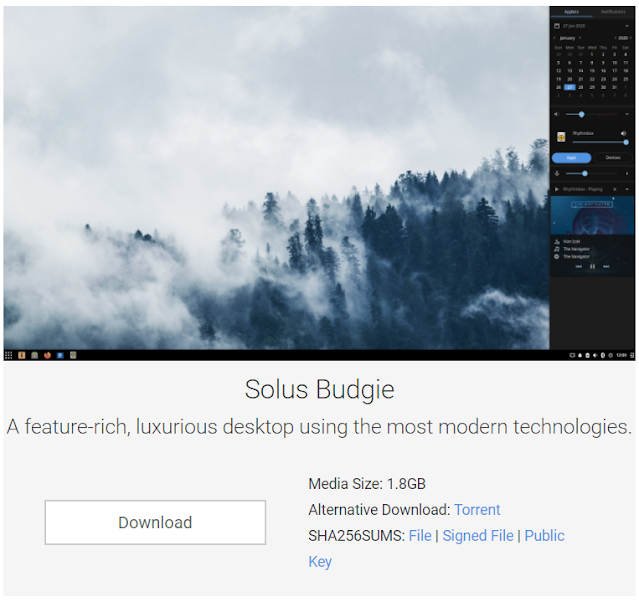Viewport: 639px width, 602px height.
Task: Select the highlighted day 27 in the calendar
Action: (x=570, y=87)
